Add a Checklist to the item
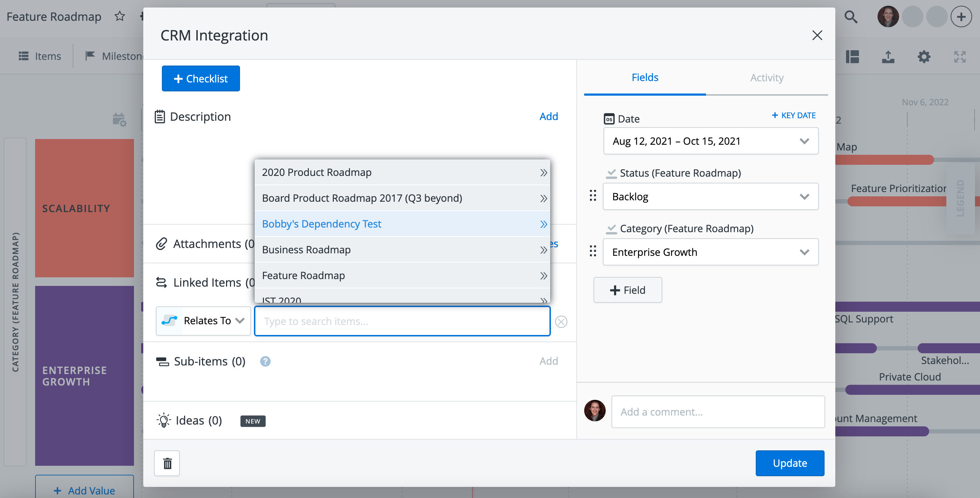Image resolution: width=980 pixels, height=498 pixels. pos(201,78)
